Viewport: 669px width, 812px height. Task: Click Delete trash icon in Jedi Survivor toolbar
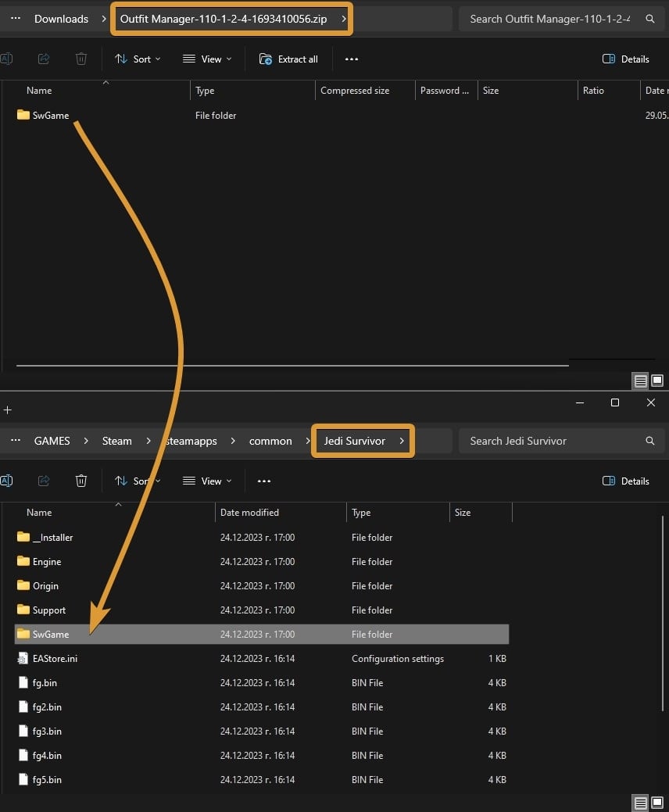click(x=81, y=481)
